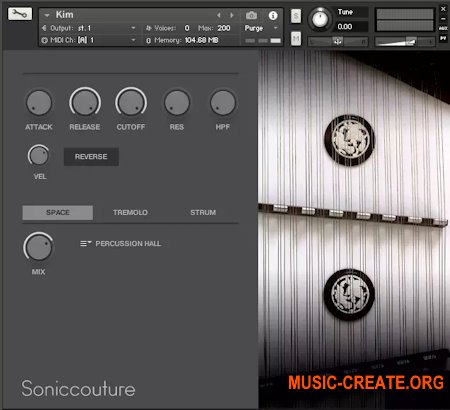Click the Max voices value 200
450x410 pixels.
click(224, 28)
